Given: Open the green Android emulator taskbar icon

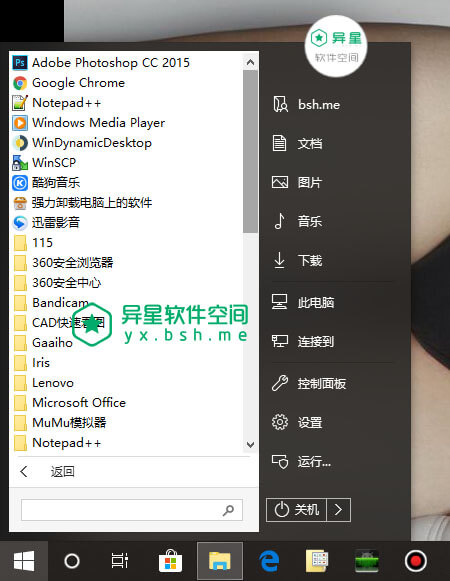Looking at the screenshot, I should point(367,561).
